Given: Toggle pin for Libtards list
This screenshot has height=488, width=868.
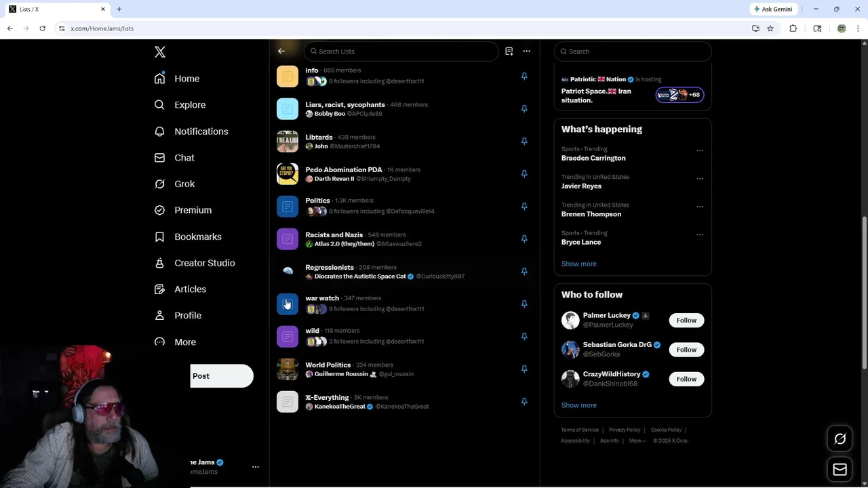Looking at the screenshot, I should (524, 141).
